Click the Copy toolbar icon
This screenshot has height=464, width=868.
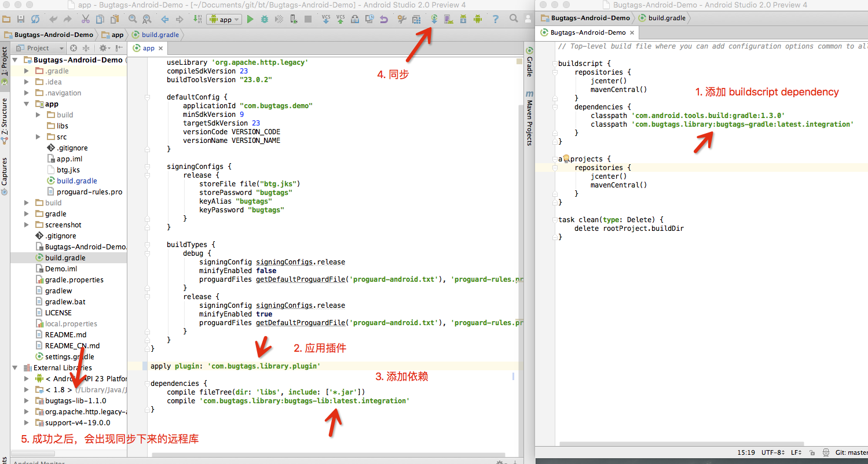[100, 19]
